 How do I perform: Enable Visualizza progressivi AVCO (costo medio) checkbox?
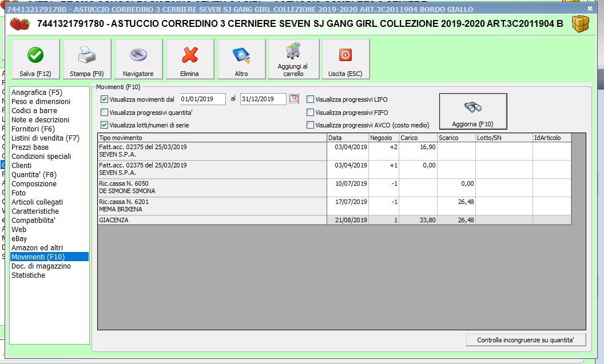tap(310, 125)
